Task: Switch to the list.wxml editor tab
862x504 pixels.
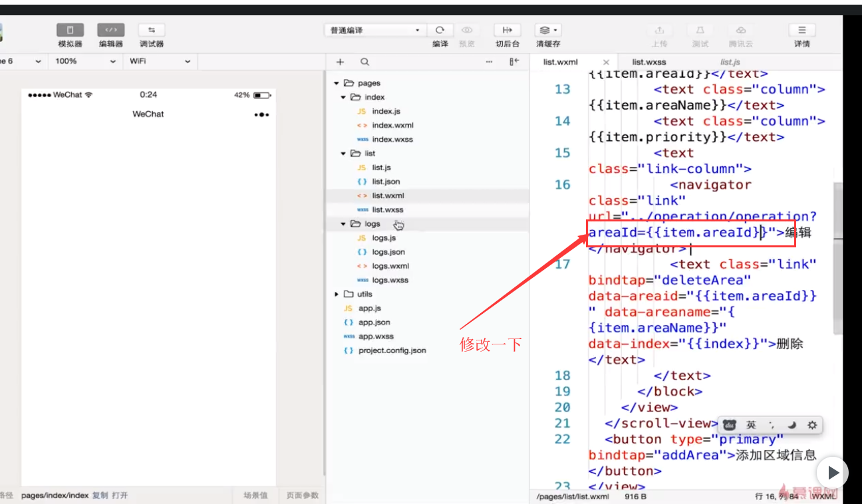Action: (561, 62)
